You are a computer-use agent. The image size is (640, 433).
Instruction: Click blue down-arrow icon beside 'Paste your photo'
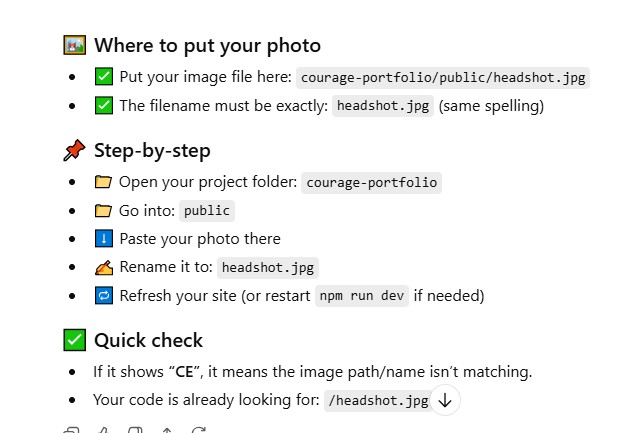(103, 239)
